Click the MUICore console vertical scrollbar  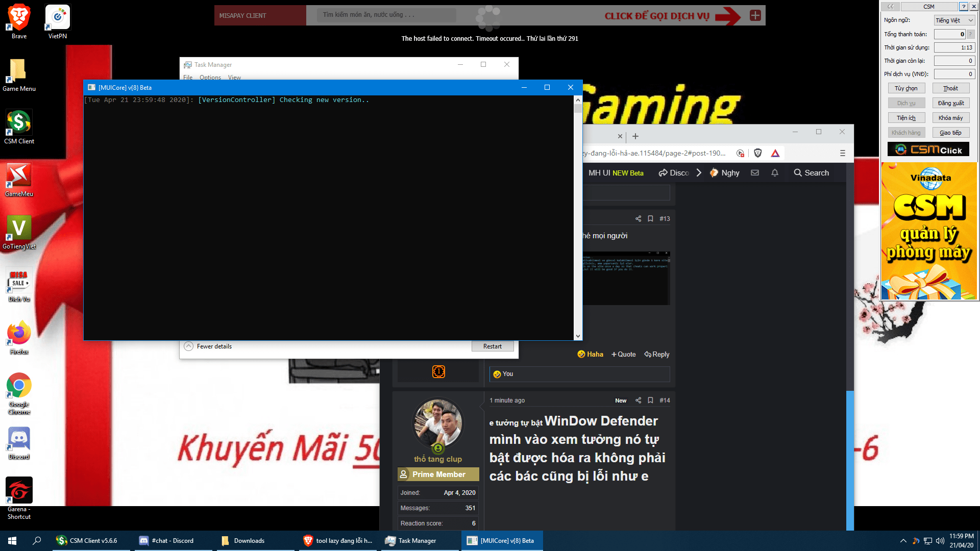tap(578, 218)
